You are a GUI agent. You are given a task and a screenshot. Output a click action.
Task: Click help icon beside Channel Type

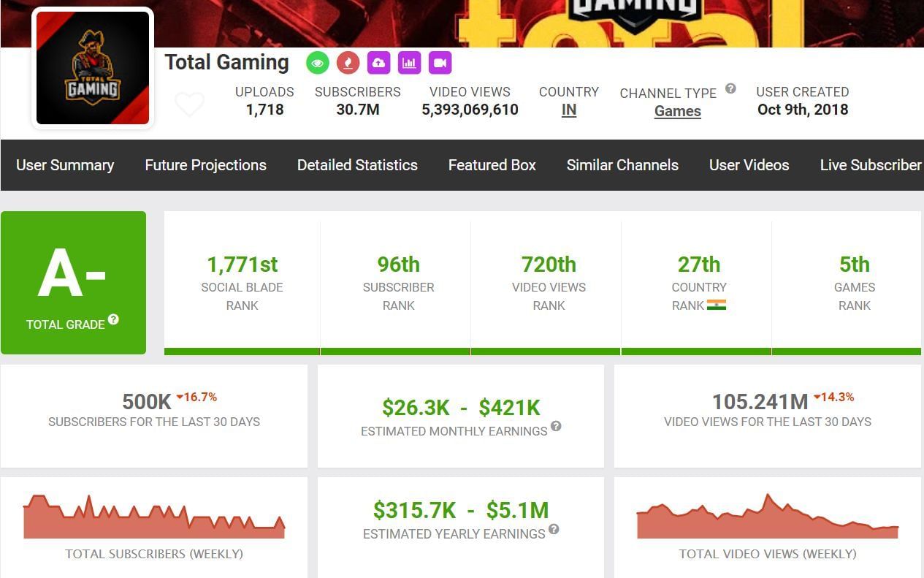(730, 89)
